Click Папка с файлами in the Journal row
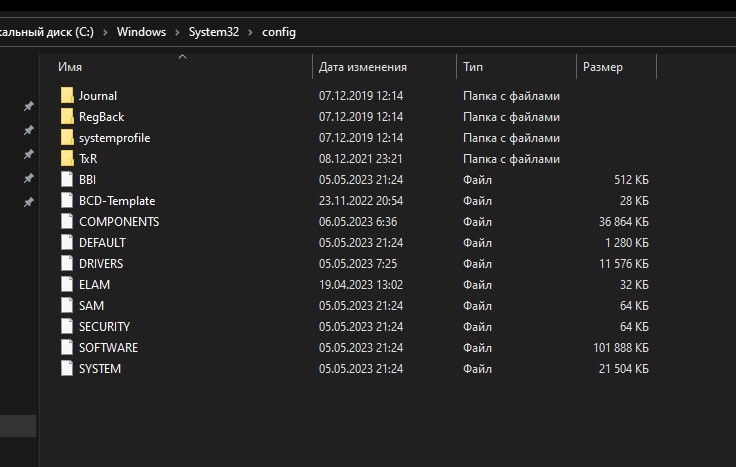This screenshot has height=467, width=736. 511,96
